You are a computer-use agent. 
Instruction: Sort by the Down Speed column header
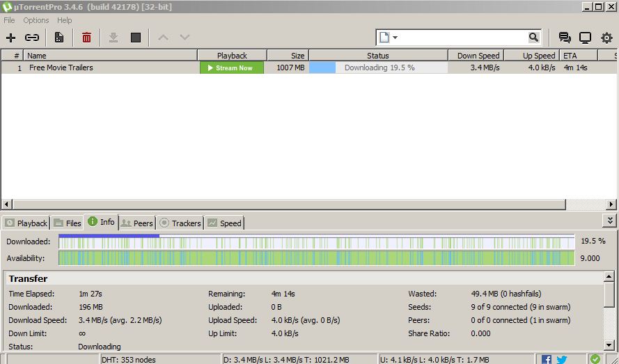pyautogui.click(x=476, y=55)
